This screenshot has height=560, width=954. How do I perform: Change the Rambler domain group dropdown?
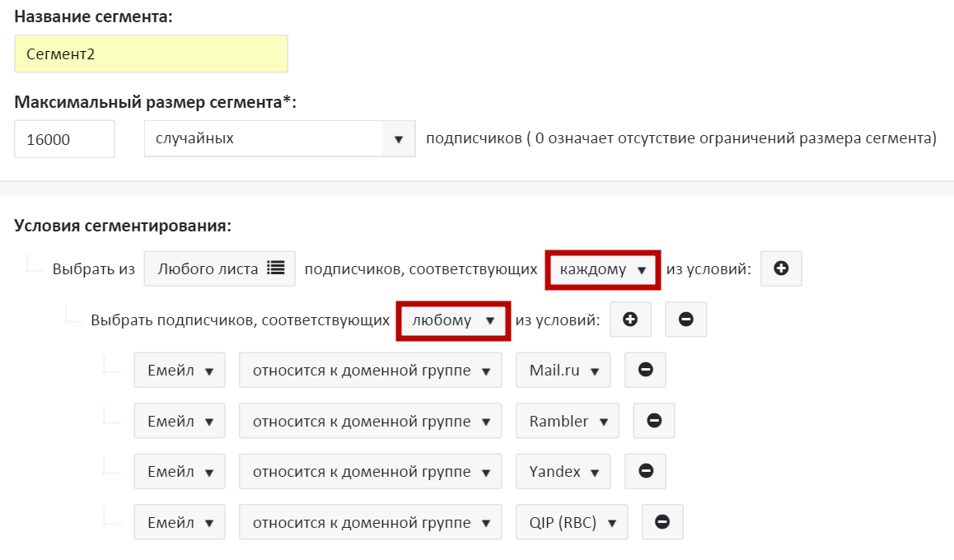click(x=568, y=421)
